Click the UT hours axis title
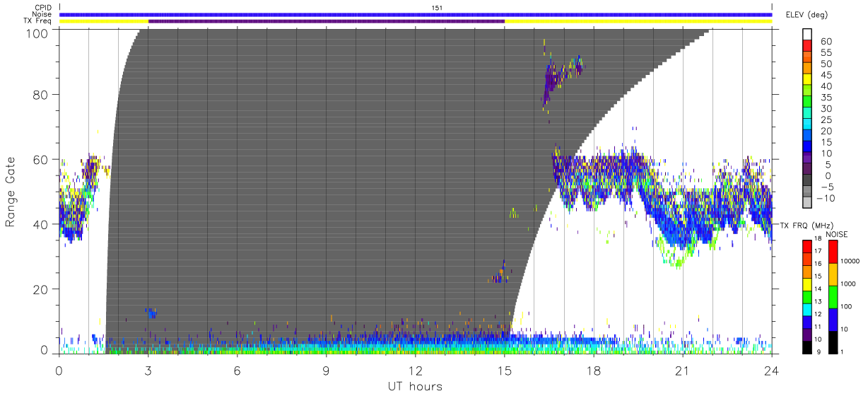868x401 pixels. [416, 387]
